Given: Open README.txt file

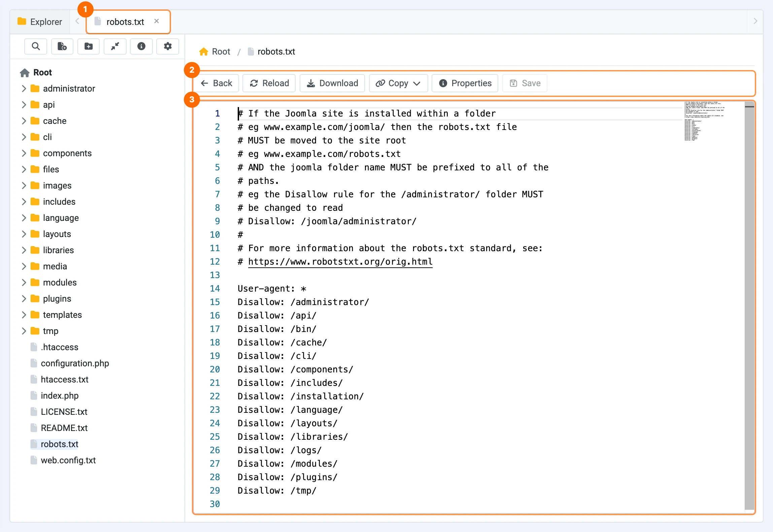Looking at the screenshot, I should point(59,428).
